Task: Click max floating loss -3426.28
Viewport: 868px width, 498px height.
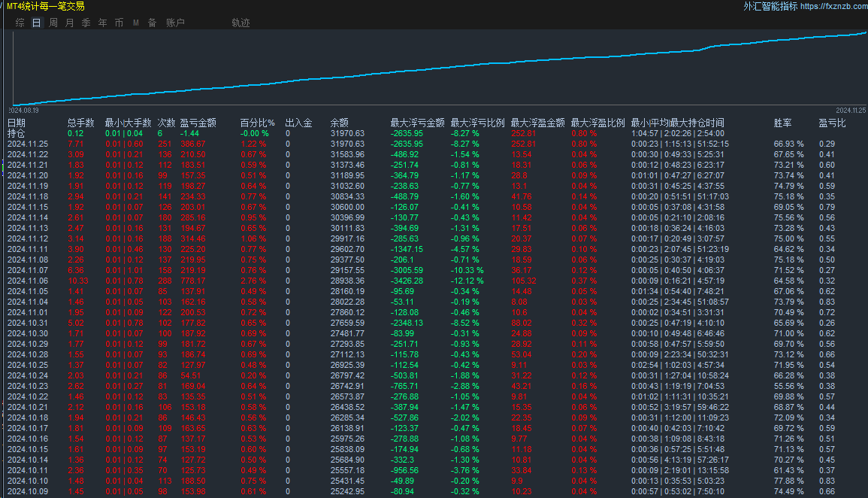Action: (407, 281)
